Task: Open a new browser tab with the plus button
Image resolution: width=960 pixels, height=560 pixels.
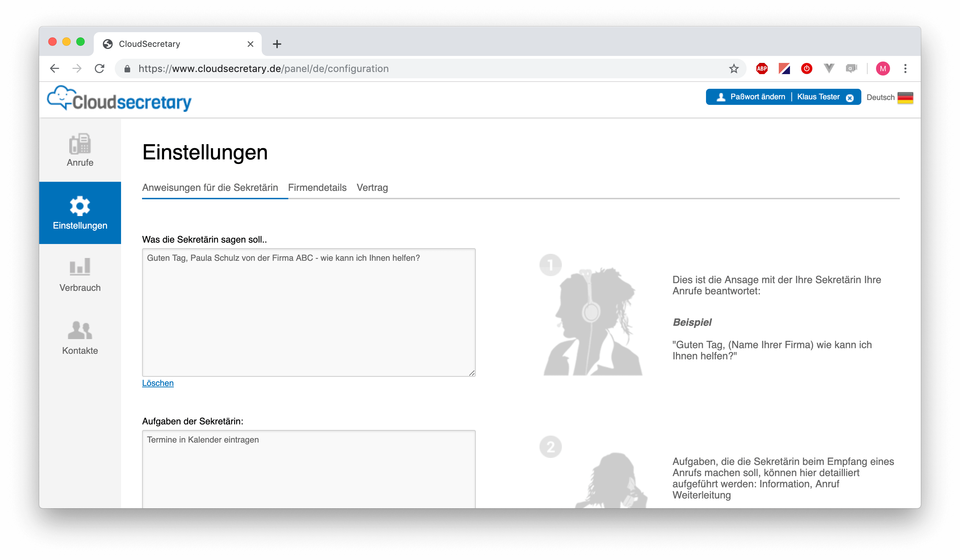Action: [x=277, y=43]
